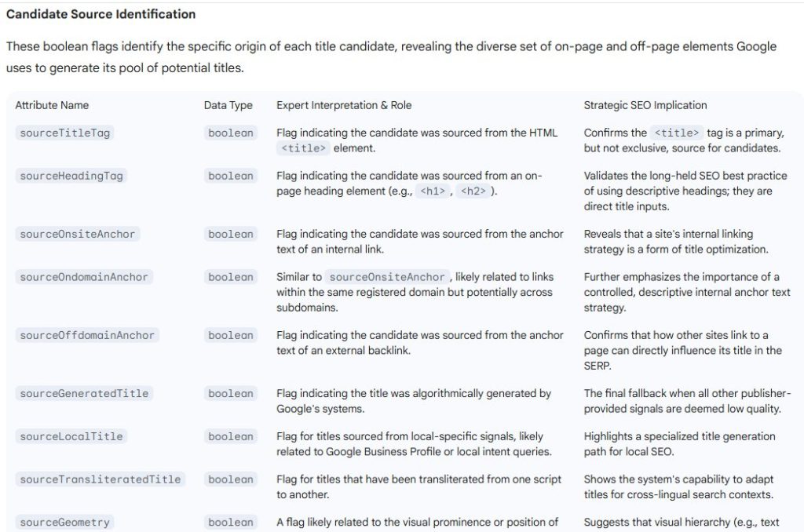This screenshot has width=804, height=532.
Task: Click the inline sourceOnsiteAnchor reference after "Similar to"
Action: click(388, 277)
